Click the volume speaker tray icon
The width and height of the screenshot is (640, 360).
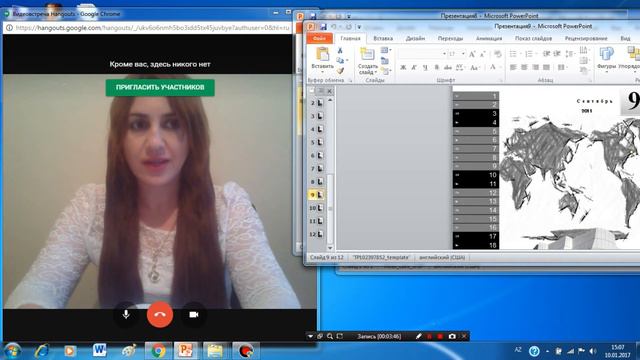click(x=593, y=351)
